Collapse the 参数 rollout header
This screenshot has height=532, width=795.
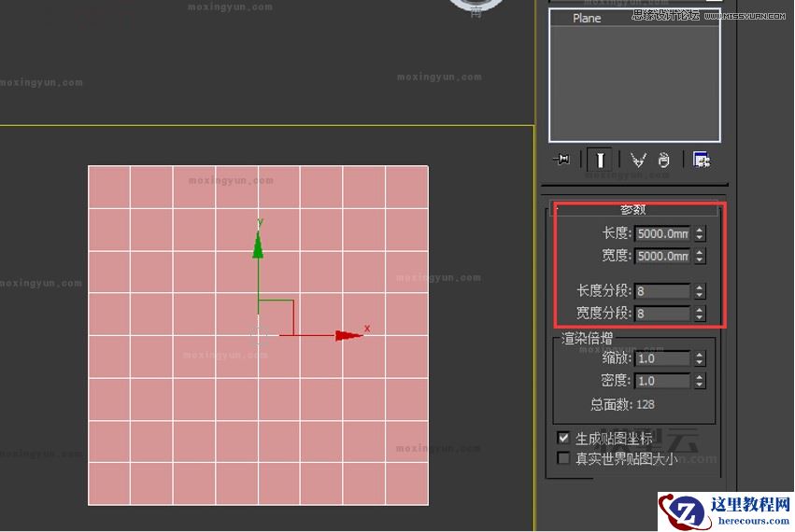point(633,209)
